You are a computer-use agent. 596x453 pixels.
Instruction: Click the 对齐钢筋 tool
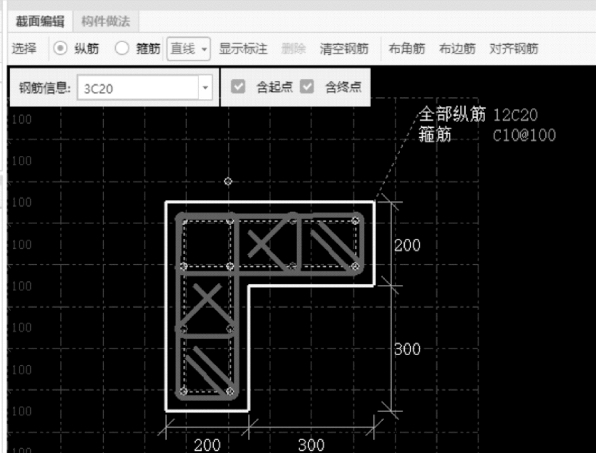tap(514, 49)
